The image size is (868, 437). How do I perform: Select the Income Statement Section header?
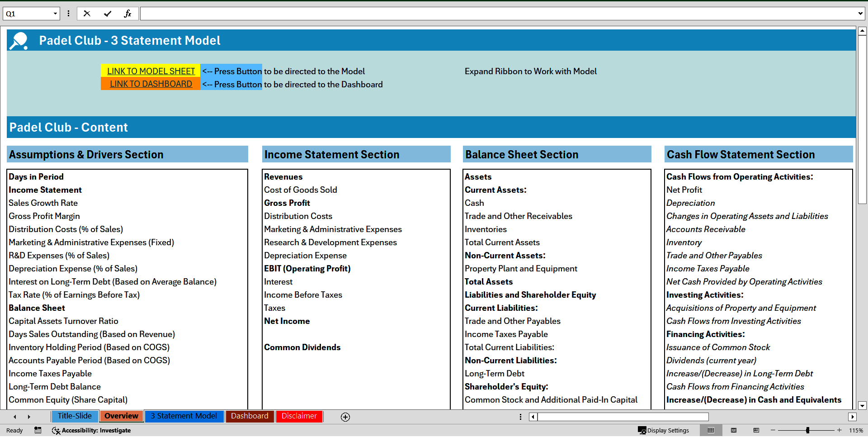click(x=356, y=154)
